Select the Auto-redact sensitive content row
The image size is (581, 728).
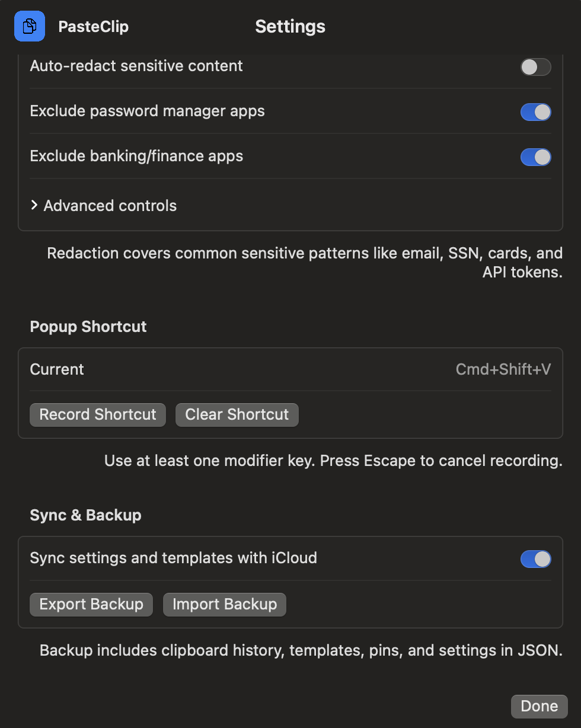tap(136, 66)
